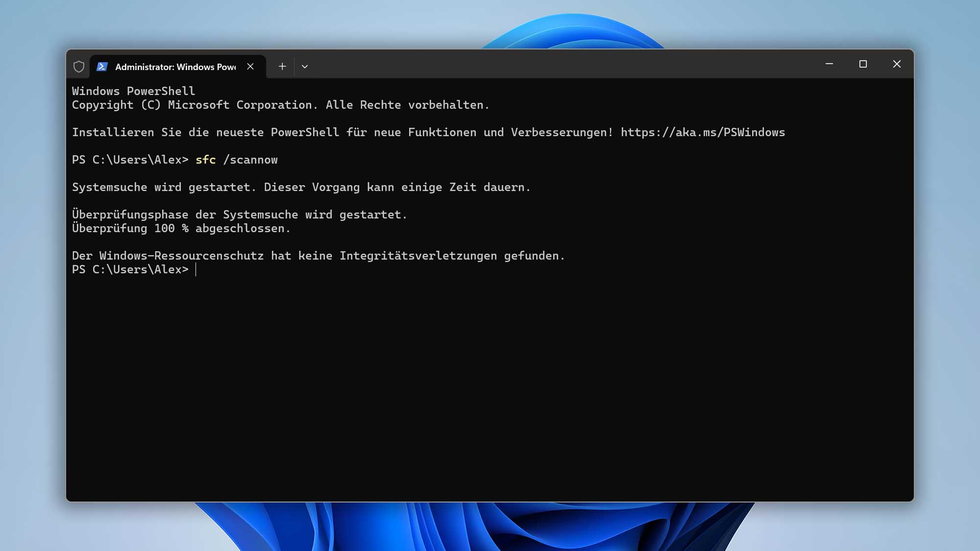Image resolution: width=980 pixels, height=551 pixels.
Task: Click the 'Copyright (C) Microsoft Corporation' line
Action: tap(281, 105)
